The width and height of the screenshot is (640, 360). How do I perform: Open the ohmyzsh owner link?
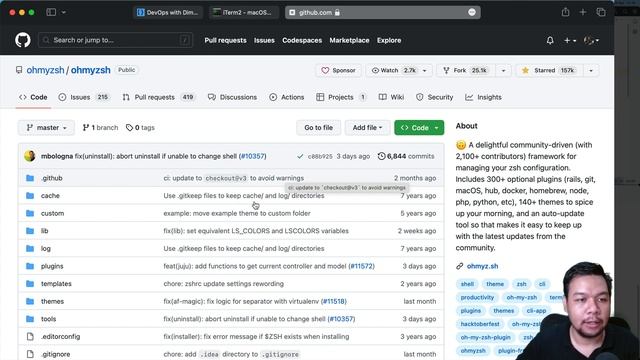click(45, 70)
